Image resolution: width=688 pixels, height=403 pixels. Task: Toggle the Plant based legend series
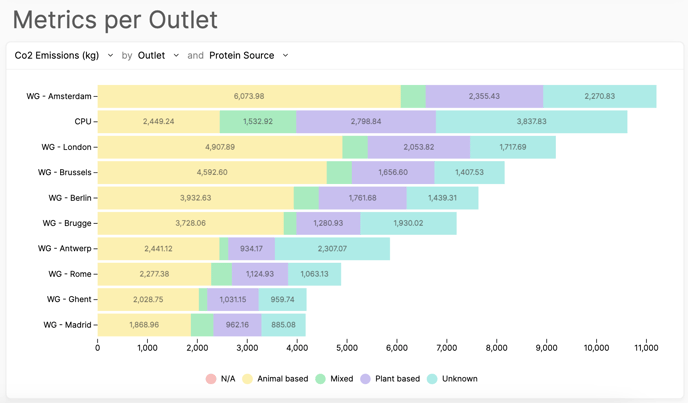pos(390,379)
